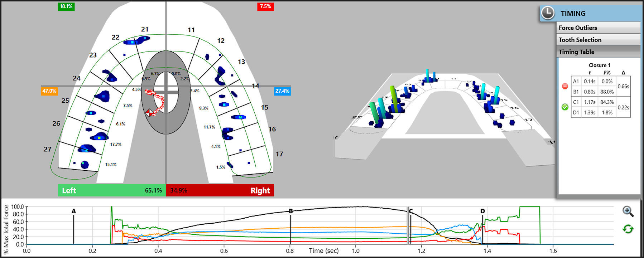
Task: Click the delta value 0.66s
Action: click(623, 86)
